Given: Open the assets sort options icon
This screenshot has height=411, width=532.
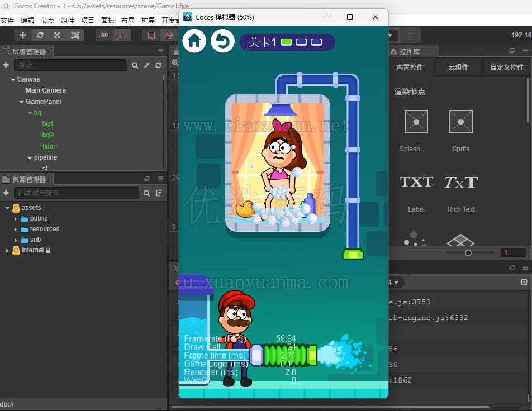Looking at the screenshot, I should tap(159, 193).
